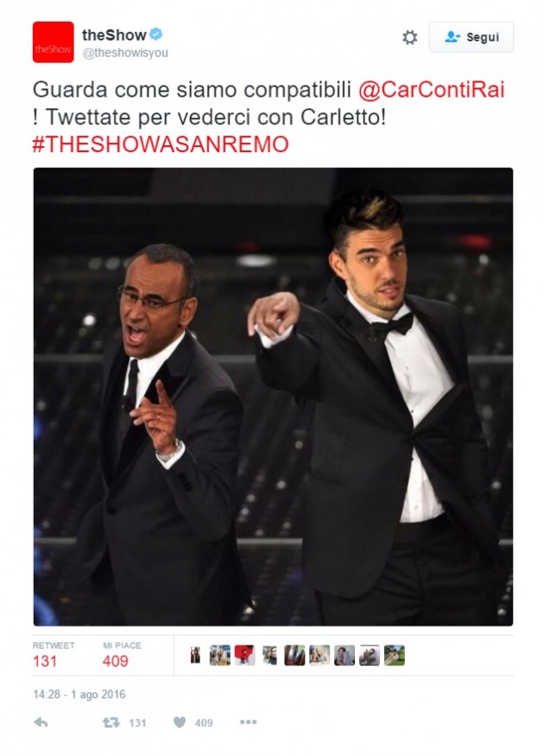The image size is (544, 756).
Task: Open the #THESHOWASANREMO hashtag
Action: [x=161, y=144]
